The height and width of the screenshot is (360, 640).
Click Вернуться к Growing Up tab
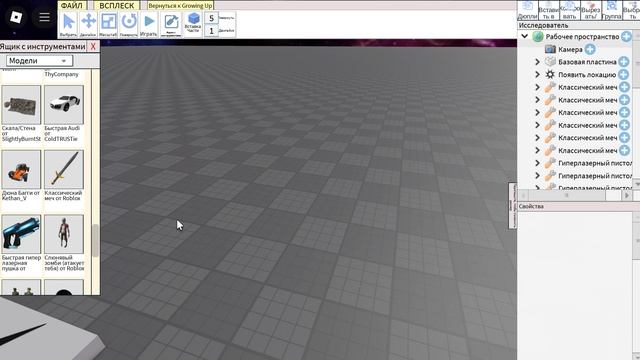[x=180, y=6]
